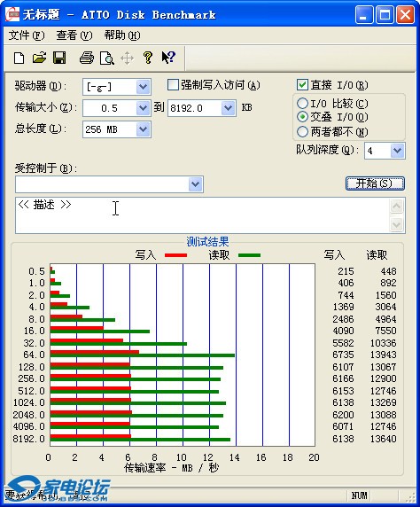Click the red 写入 legend swatch
Screen dimensions: 420x507
(175, 255)
